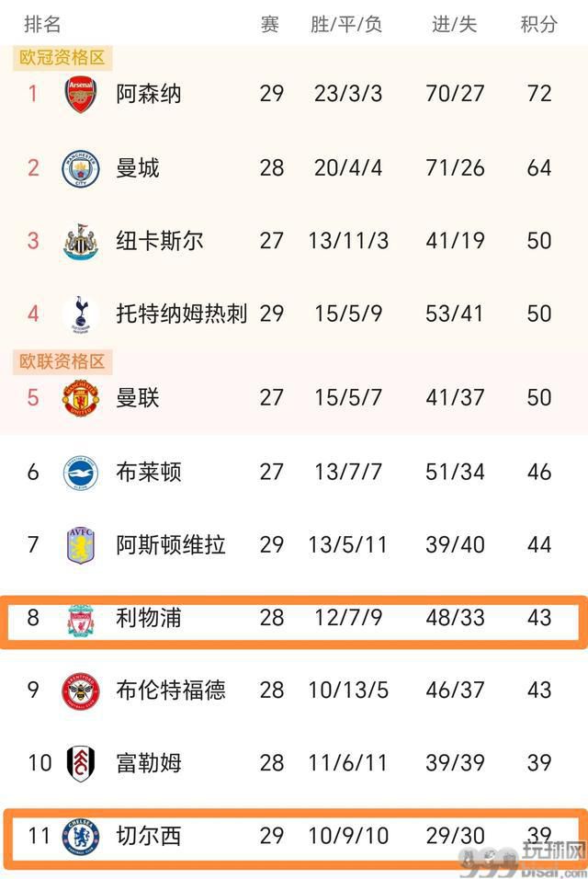Tap the Tottenham Hotspur cockerel logo

click(x=81, y=314)
